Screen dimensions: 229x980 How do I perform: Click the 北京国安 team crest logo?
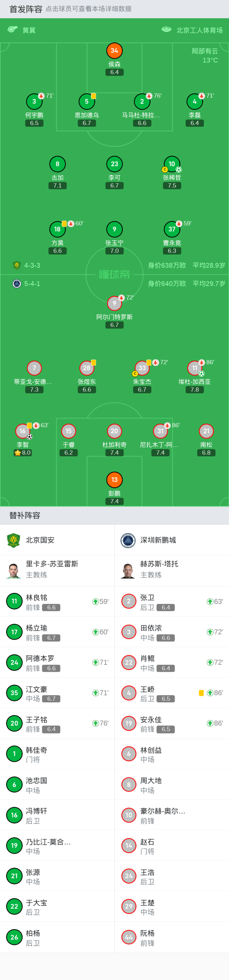(x=14, y=540)
